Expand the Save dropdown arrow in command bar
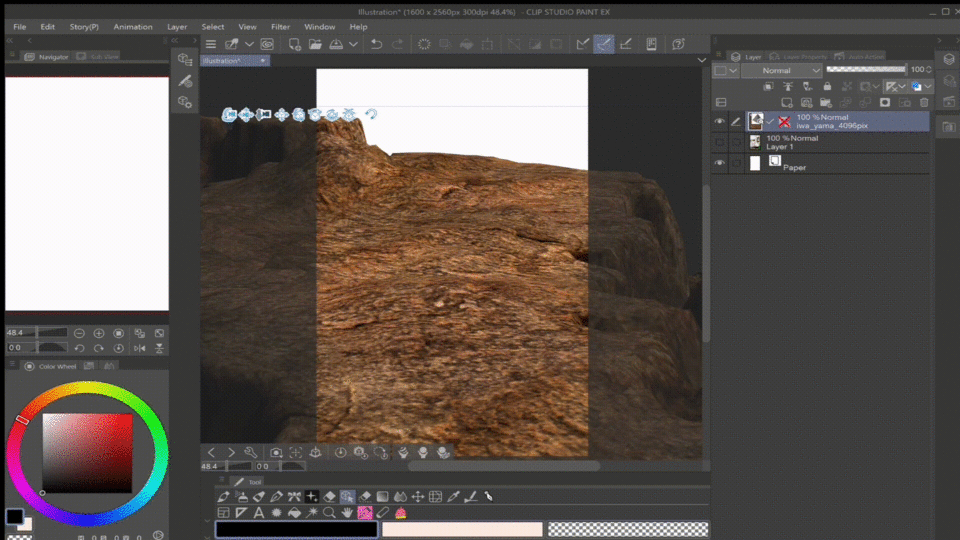Image resolution: width=960 pixels, height=540 pixels. click(352, 44)
